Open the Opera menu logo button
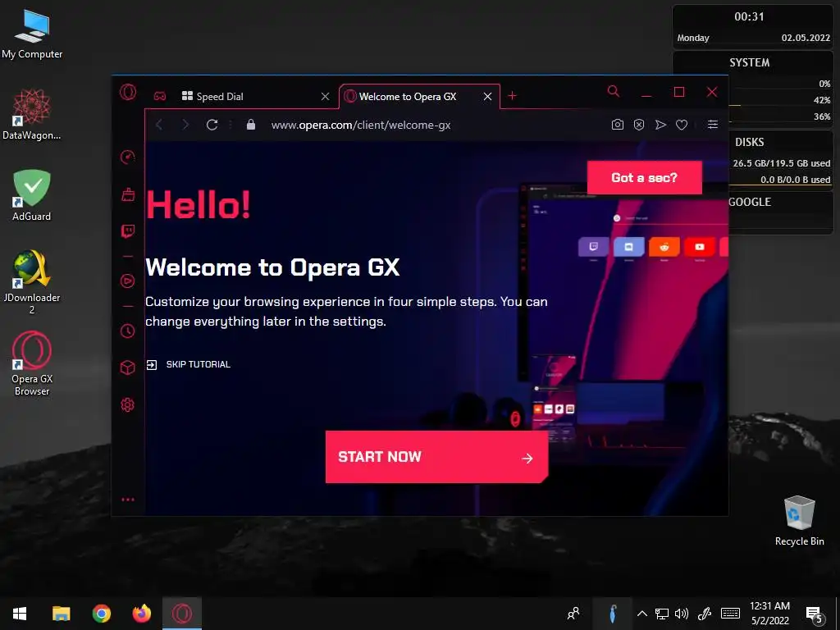Viewport: 840px width, 630px height. pyautogui.click(x=127, y=92)
